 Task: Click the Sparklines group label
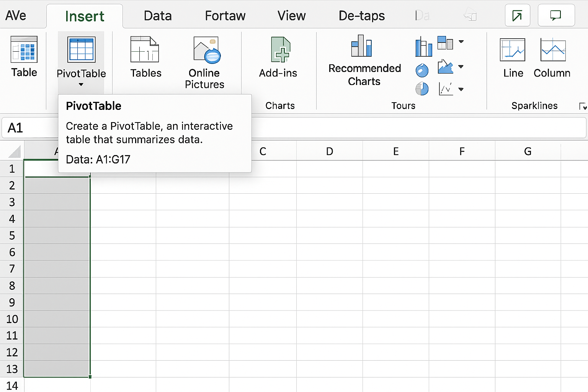534,106
